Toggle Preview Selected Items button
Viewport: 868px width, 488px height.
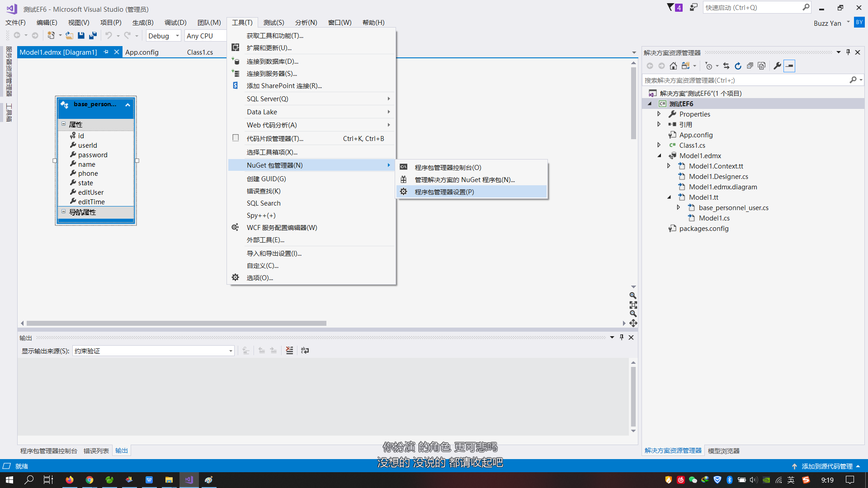pyautogui.click(x=789, y=66)
